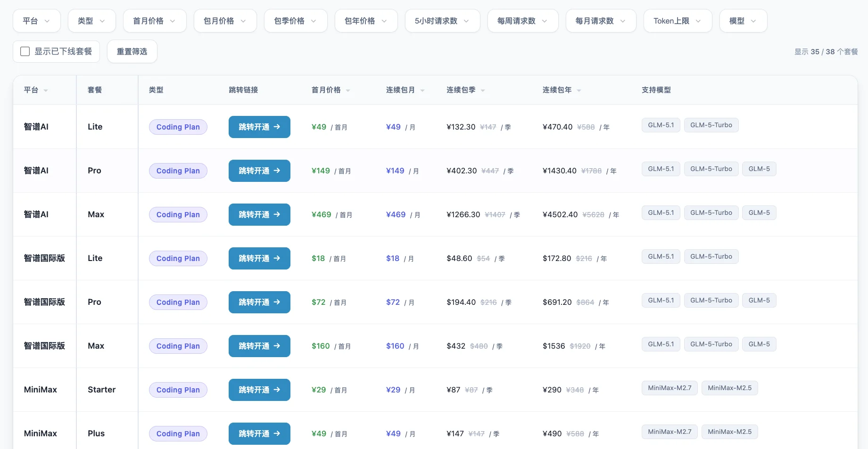This screenshot has width=868, height=449.
Task: Click ¥4502.40 yearly price cell
Action: pyautogui.click(x=581, y=214)
